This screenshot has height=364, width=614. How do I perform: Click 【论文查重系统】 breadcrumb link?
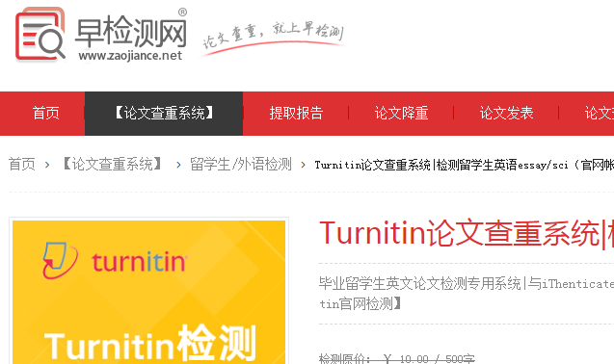113,164
